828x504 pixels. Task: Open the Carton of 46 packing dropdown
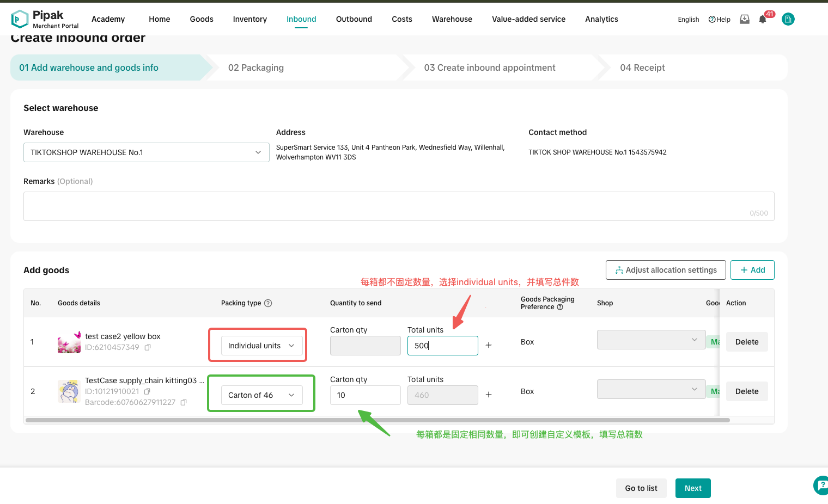(261, 395)
